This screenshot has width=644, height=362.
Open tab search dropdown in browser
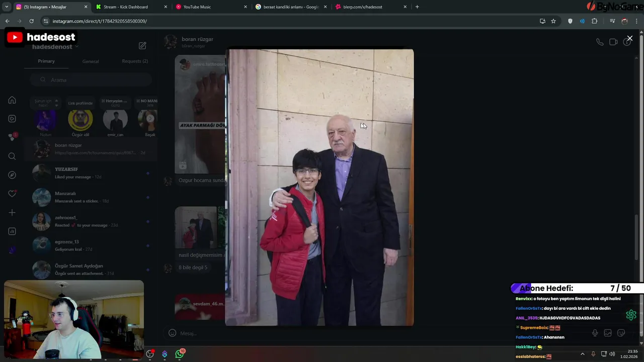coord(6,7)
